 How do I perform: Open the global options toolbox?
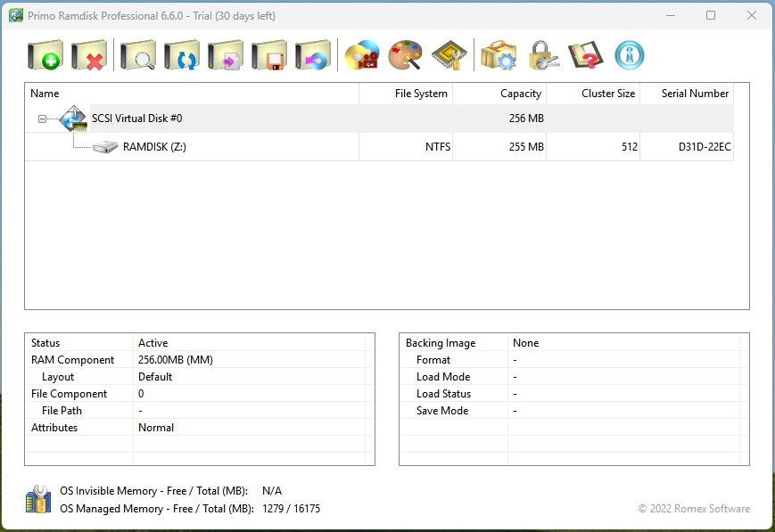click(499, 54)
